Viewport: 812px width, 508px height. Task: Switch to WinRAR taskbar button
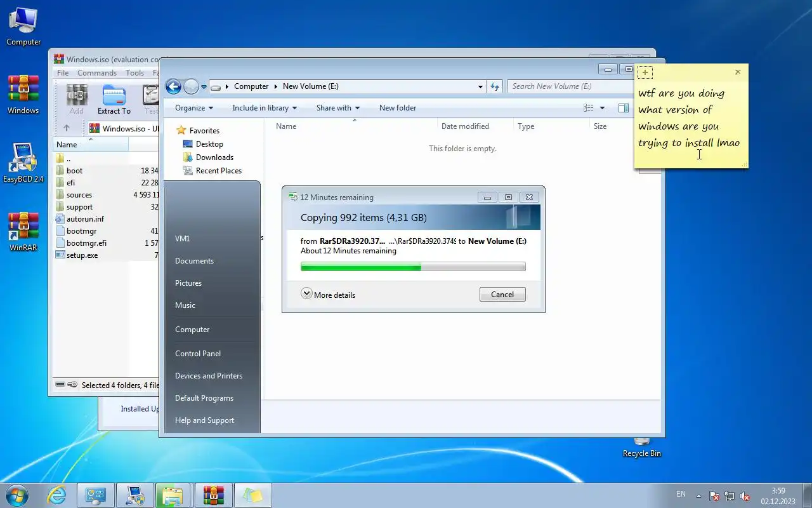coord(214,495)
